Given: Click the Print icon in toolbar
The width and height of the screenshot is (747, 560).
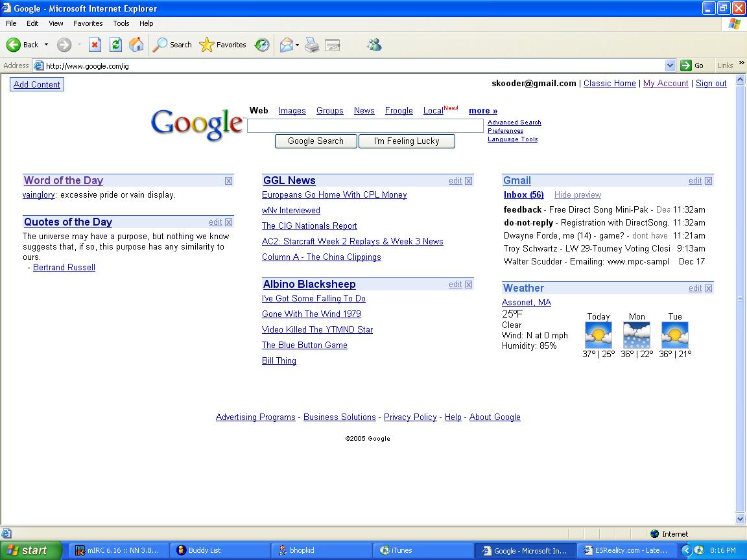Looking at the screenshot, I should (x=312, y=45).
